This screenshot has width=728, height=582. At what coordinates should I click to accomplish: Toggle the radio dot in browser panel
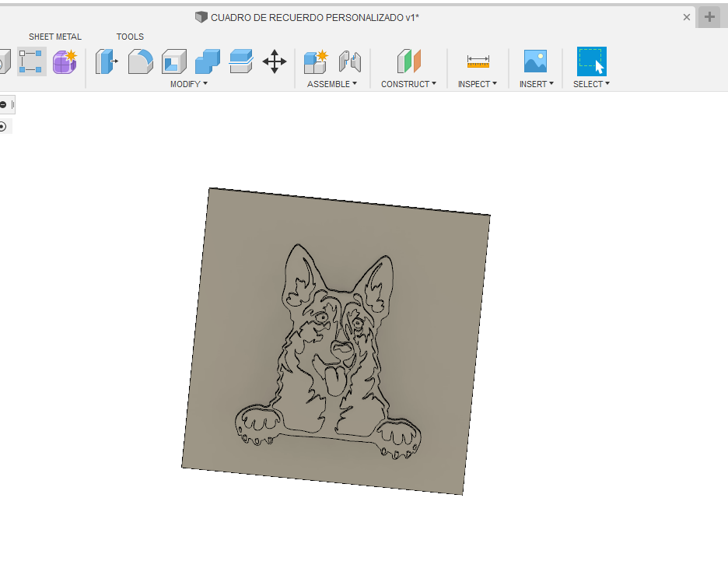tap(2, 126)
